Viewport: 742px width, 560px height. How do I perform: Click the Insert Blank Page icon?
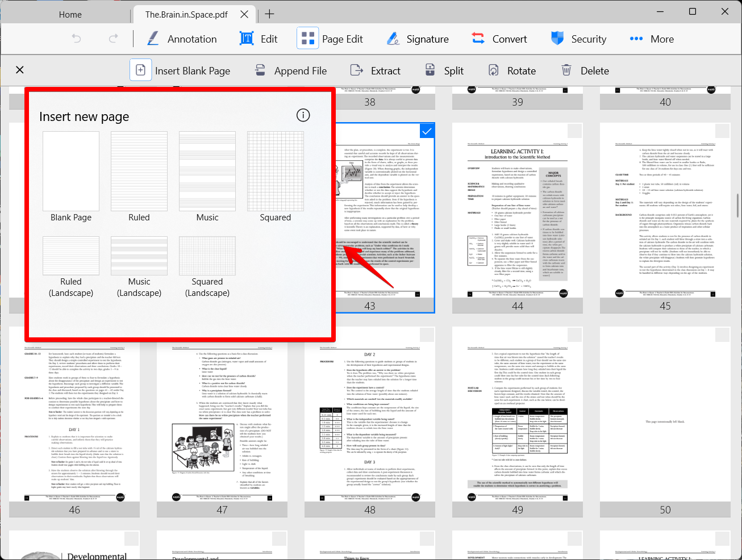141,70
